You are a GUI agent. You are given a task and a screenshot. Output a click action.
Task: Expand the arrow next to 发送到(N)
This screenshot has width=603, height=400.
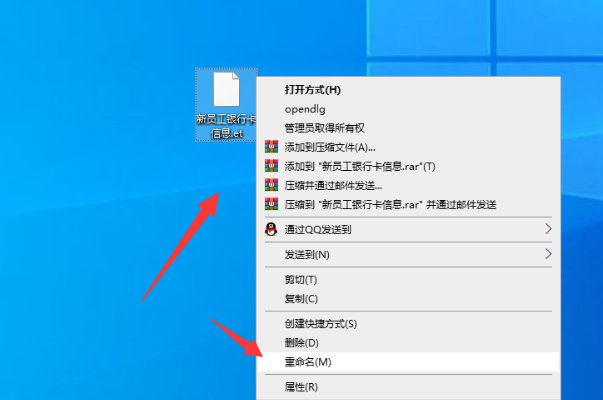coord(548,253)
